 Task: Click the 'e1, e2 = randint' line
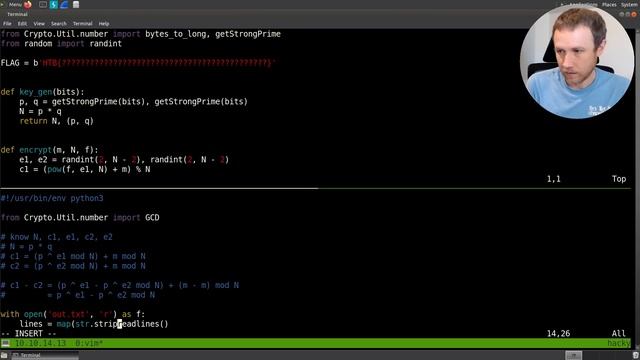point(124,160)
